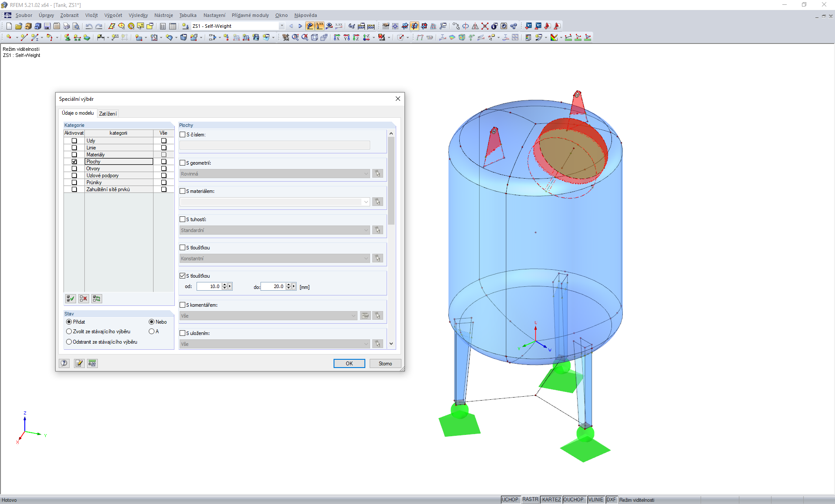Viewport: 835px width, 504px height.
Task: Select 'Odstranit ze stávajícího výběru' radio
Action: click(69, 342)
